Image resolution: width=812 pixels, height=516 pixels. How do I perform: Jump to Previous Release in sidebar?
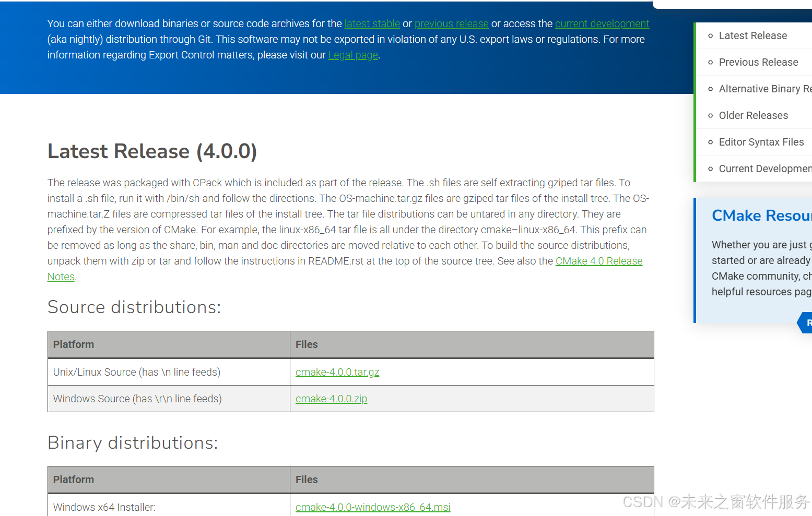[x=758, y=62]
